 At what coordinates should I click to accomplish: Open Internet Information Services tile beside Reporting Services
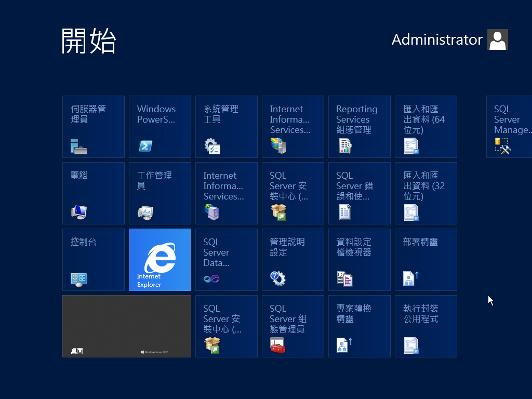point(293,127)
